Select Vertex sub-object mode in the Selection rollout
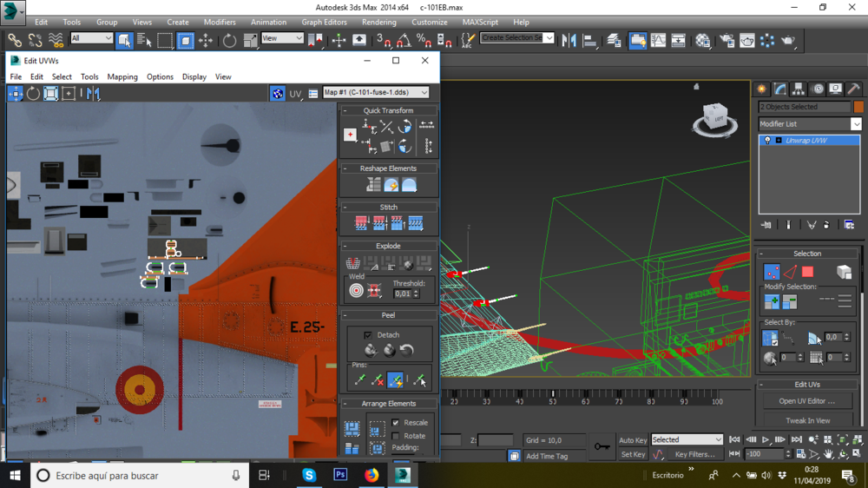The width and height of the screenshot is (868, 488). click(x=771, y=273)
